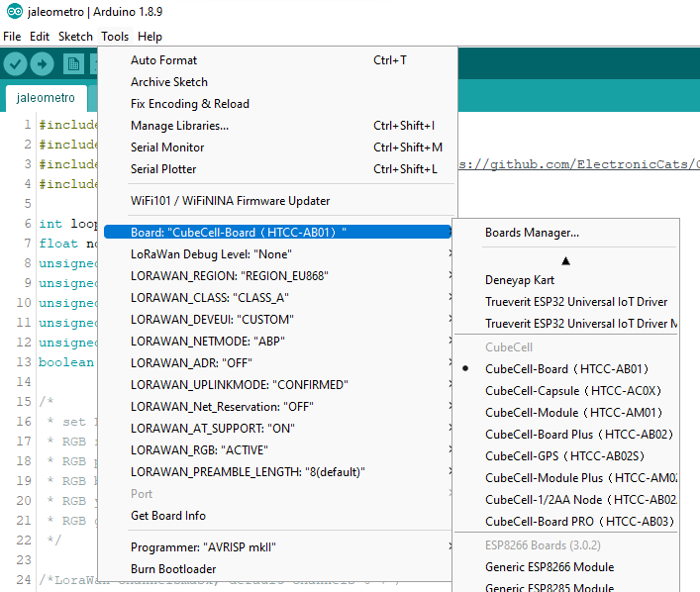Expand LORAWAN_ADR submenu
This screenshot has width=700, height=592.
[277, 363]
